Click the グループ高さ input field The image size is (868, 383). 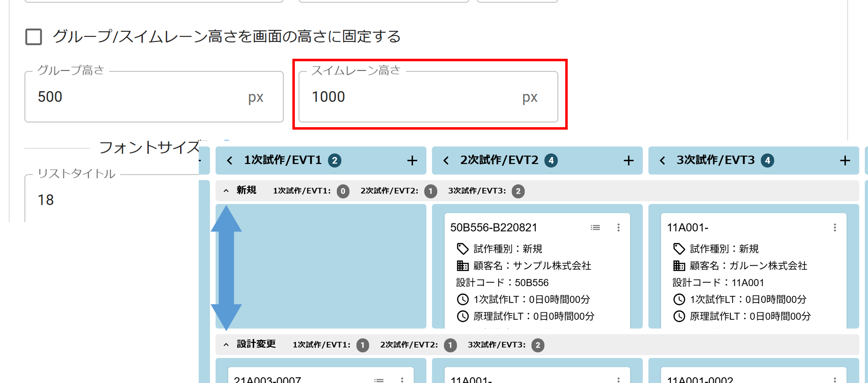pyautogui.click(x=154, y=97)
